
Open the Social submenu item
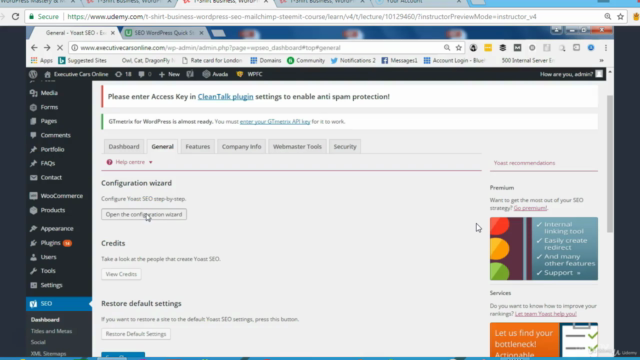point(38,342)
